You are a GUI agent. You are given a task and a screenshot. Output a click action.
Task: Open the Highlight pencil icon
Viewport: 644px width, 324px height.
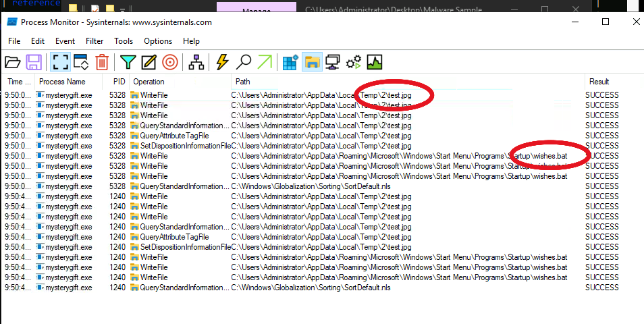149,62
